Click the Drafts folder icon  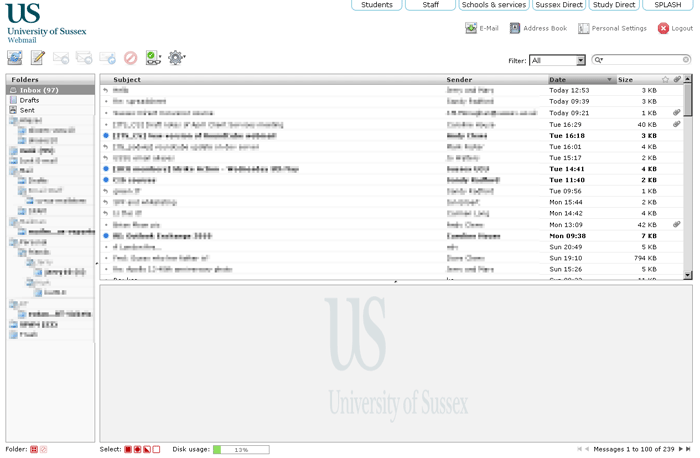click(13, 100)
